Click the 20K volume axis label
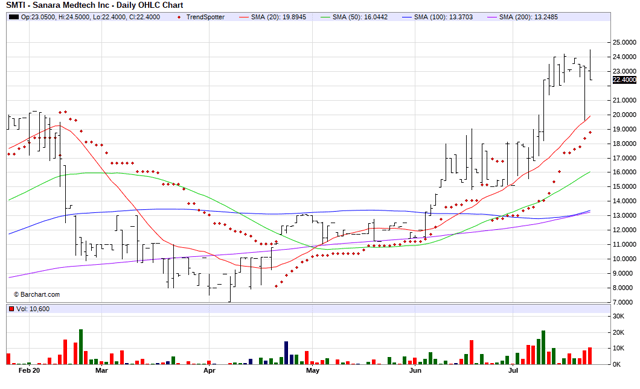 coord(618,333)
